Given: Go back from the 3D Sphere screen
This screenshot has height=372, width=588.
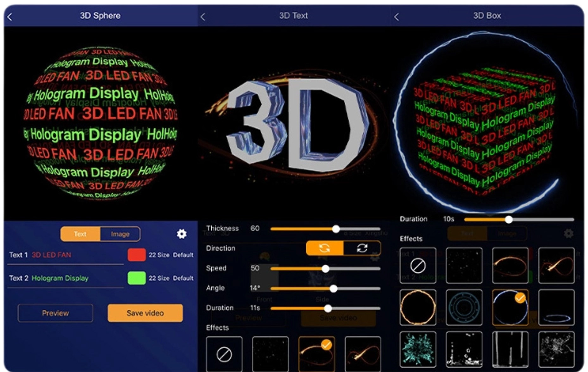Looking at the screenshot, I should point(10,17).
